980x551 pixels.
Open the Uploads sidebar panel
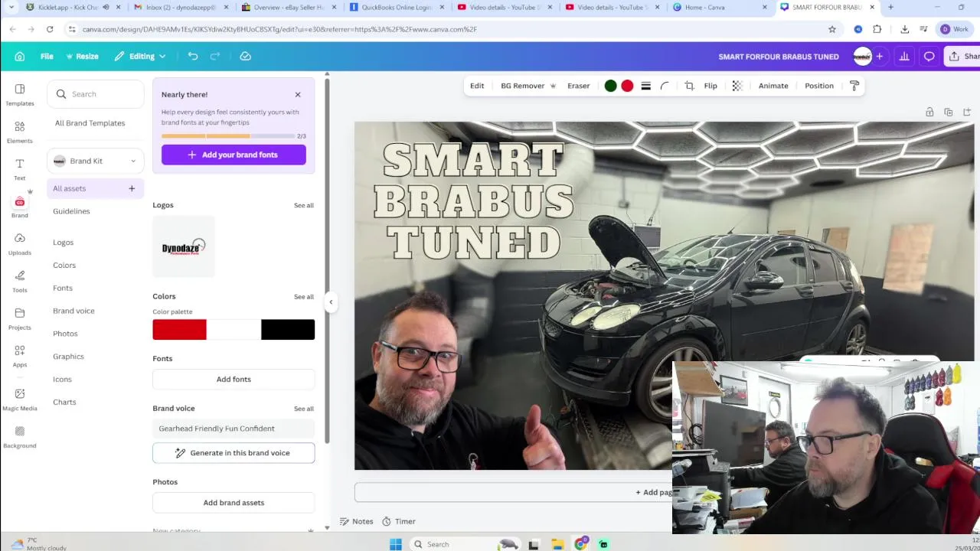point(20,244)
